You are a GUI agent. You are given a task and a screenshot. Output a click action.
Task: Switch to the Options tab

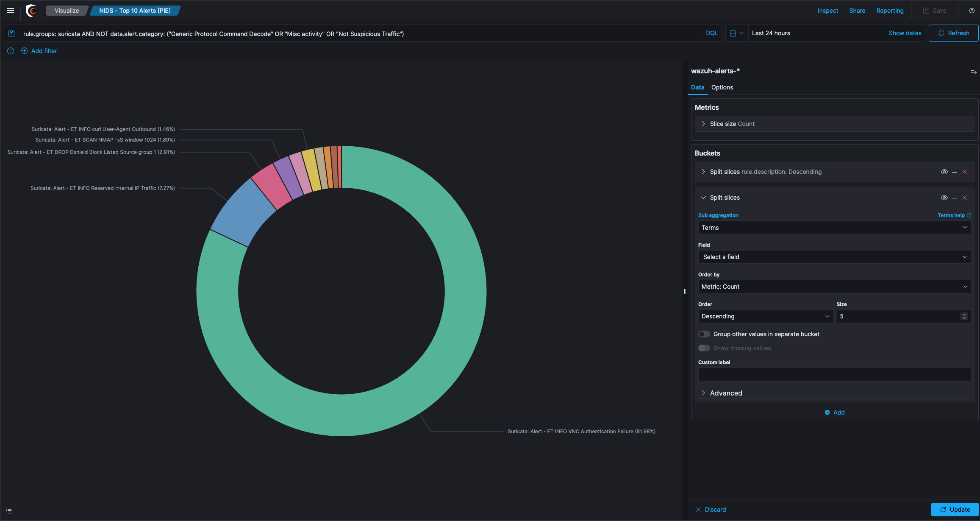coord(722,87)
